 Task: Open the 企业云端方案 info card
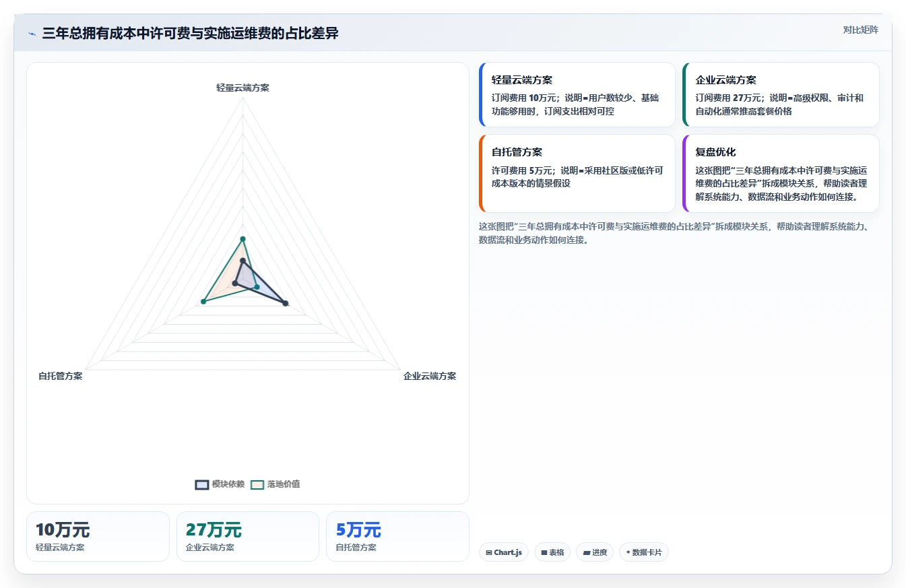click(x=781, y=94)
